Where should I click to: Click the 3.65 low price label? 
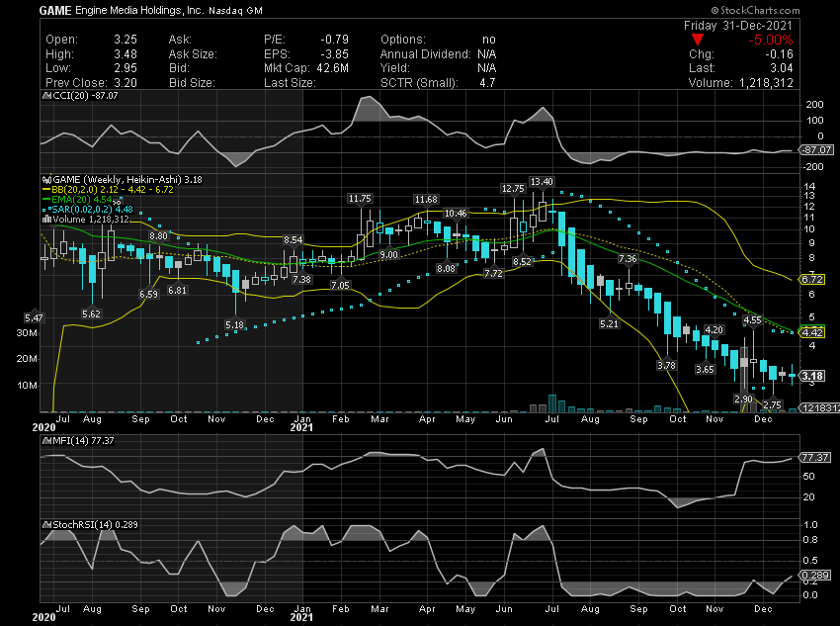[x=705, y=369]
